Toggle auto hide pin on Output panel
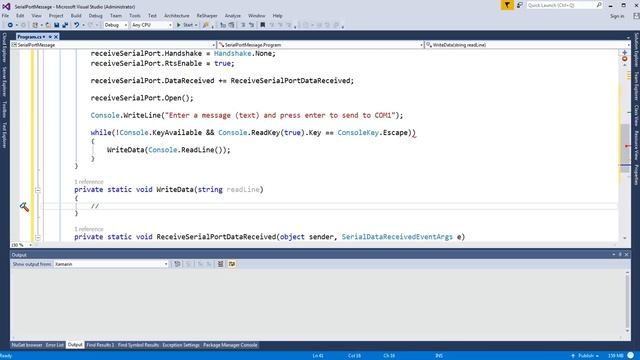 (x=620, y=255)
